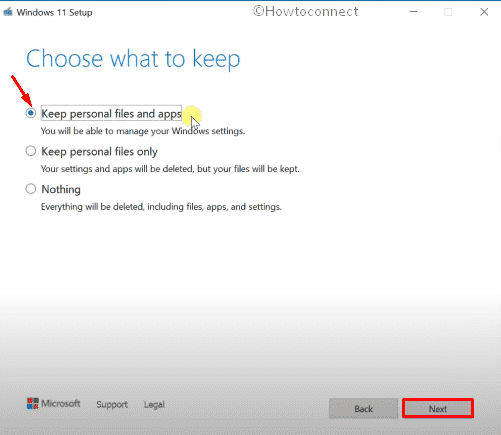
Task: Continue setup with the Next button
Action: click(x=438, y=409)
